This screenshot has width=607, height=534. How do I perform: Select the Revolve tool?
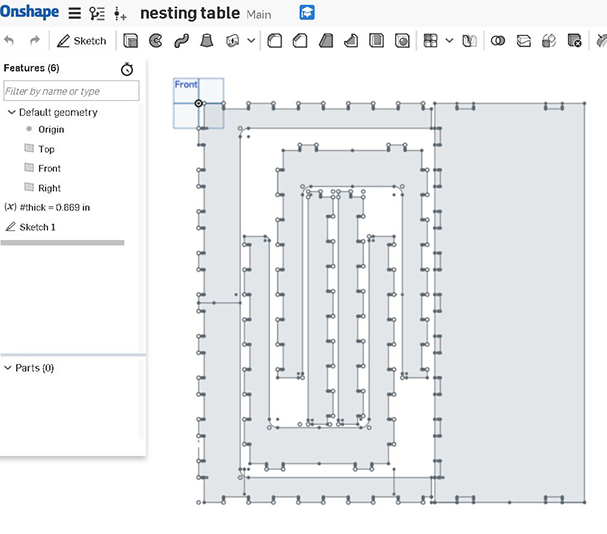[x=156, y=41]
